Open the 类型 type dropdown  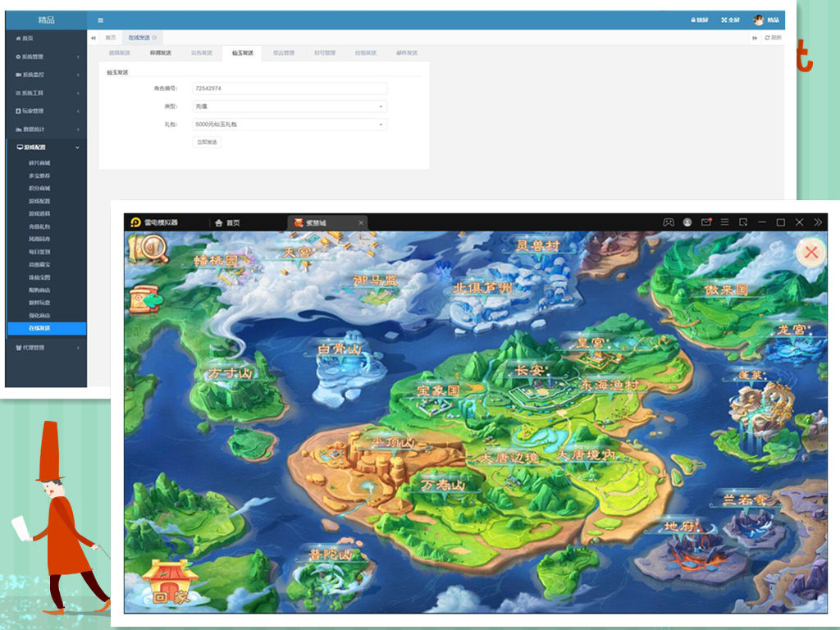click(x=290, y=107)
